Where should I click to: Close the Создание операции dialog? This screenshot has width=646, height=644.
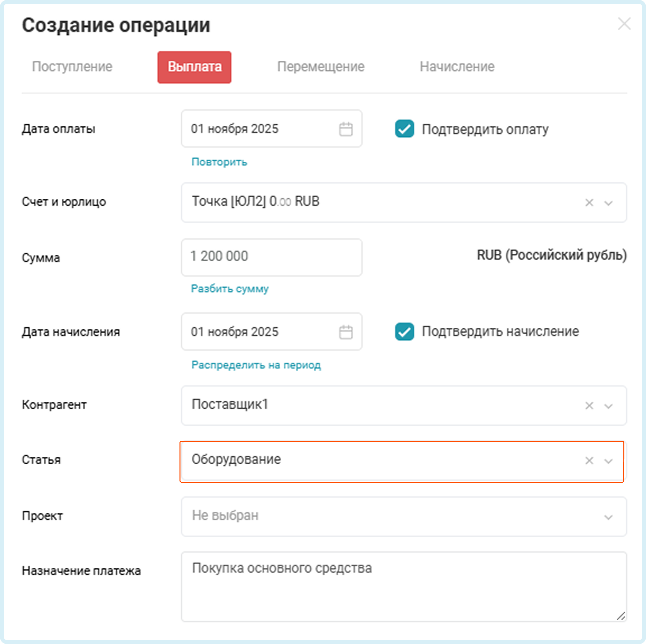point(624,24)
